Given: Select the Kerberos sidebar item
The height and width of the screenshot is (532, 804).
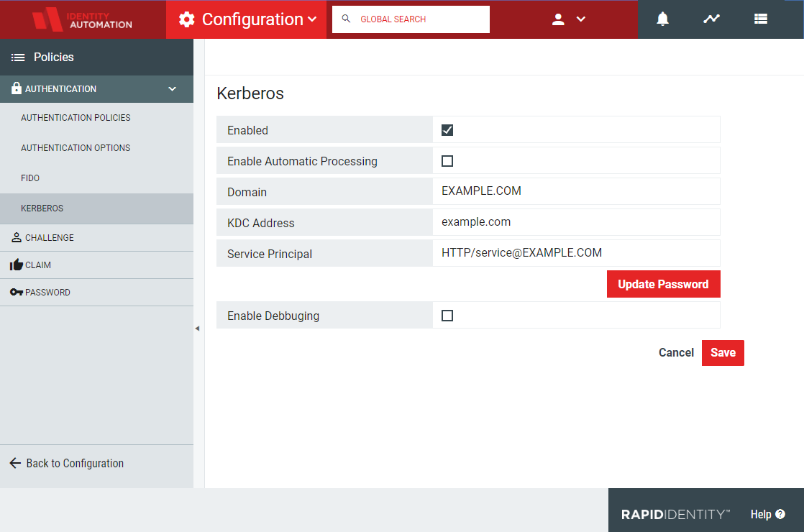Looking at the screenshot, I should [x=97, y=208].
